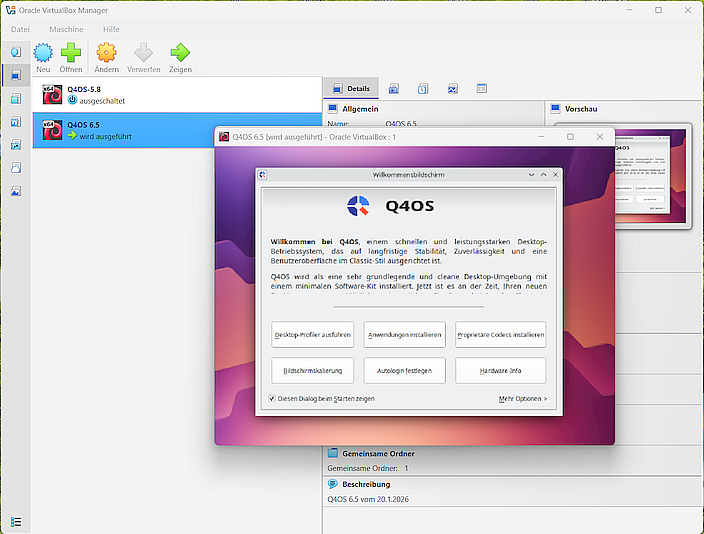Image resolution: width=704 pixels, height=534 pixels.
Task: Click the Neu toolbar icon
Action: [43, 53]
